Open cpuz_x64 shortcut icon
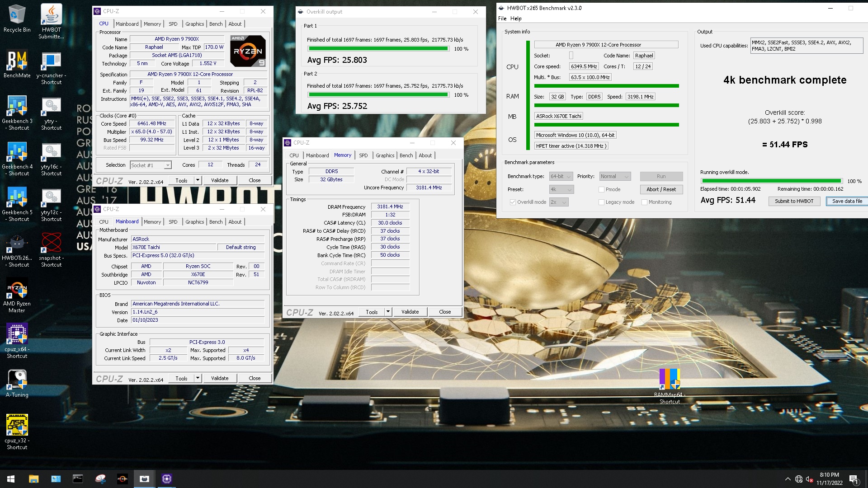This screenshot has height=488, width=868. 17,341
